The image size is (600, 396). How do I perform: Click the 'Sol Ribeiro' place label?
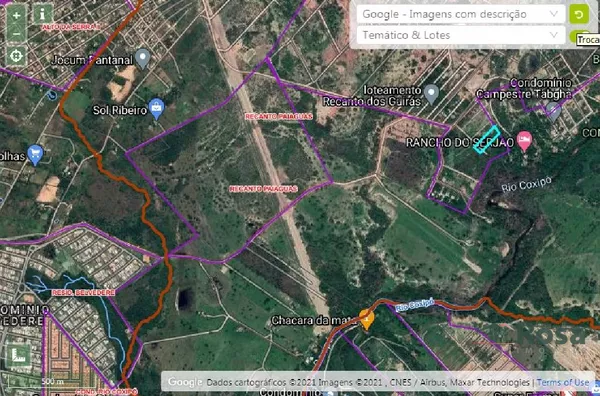click(120, 111)
